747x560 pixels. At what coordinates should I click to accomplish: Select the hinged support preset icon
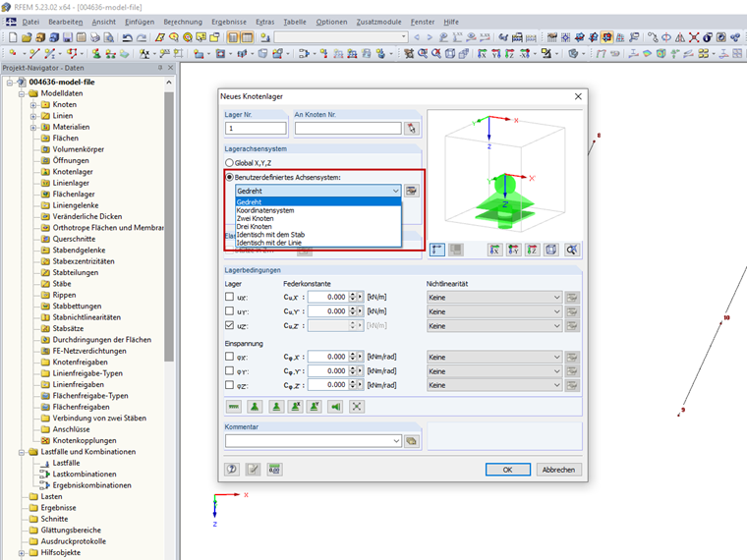point(255,407)
